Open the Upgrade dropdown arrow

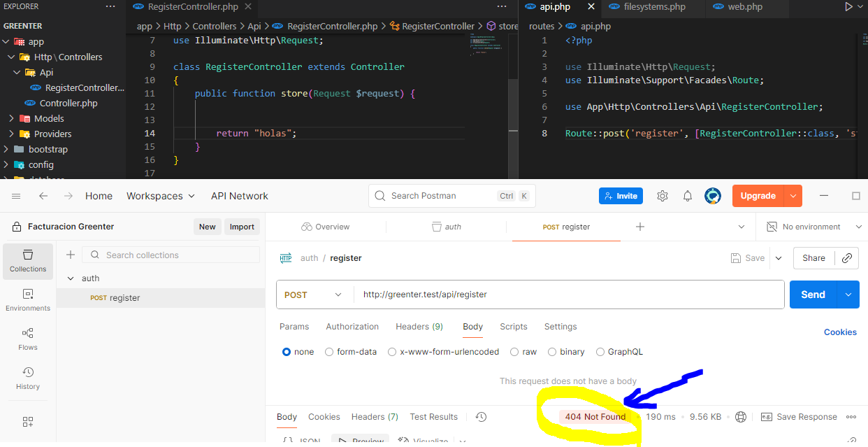[793, 196]
